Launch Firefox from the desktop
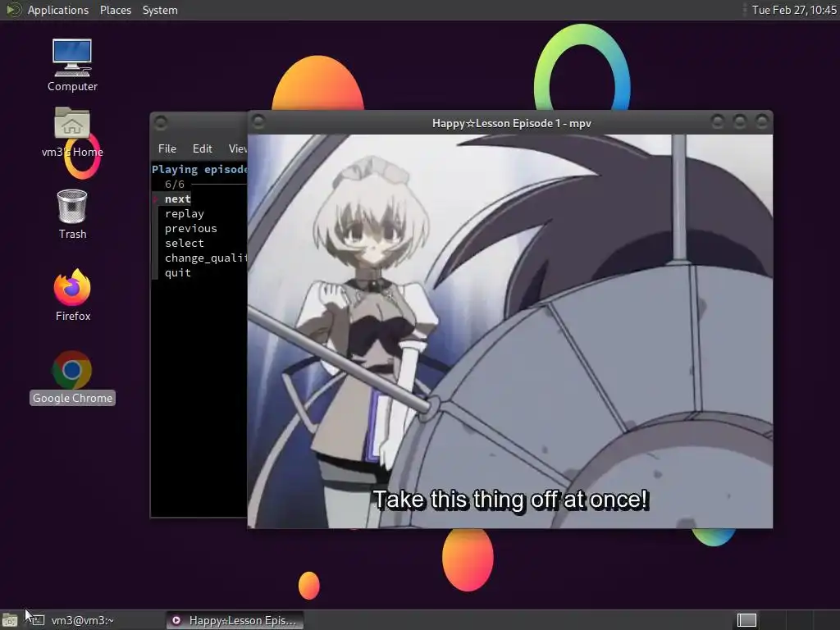This screenshot has height=630, width=840. click(x=72, y=295)
